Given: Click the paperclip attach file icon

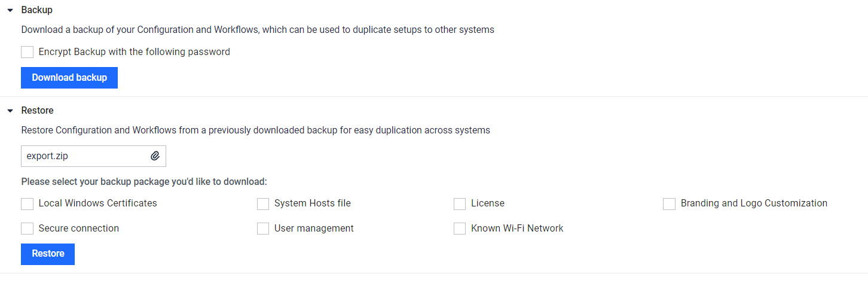Looking at the screenshot, I should pyautogui.click(x=155, y=156).
